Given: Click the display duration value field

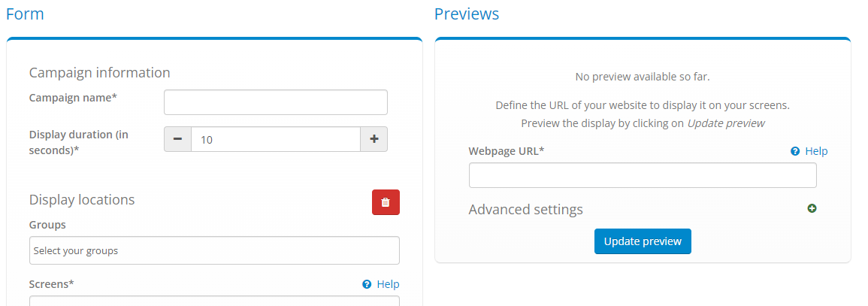Looking at the screenshot, I should pos(276,139).
